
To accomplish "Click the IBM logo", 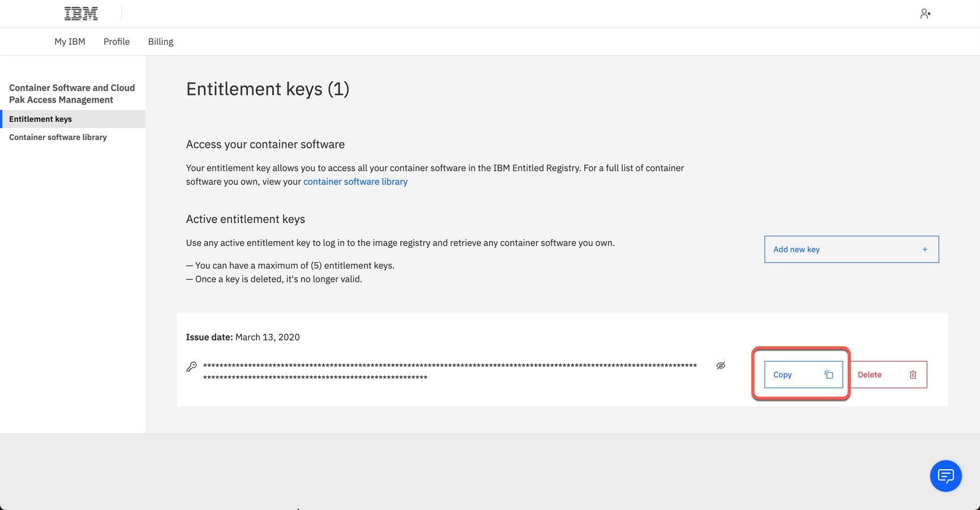I will (81, 12).
